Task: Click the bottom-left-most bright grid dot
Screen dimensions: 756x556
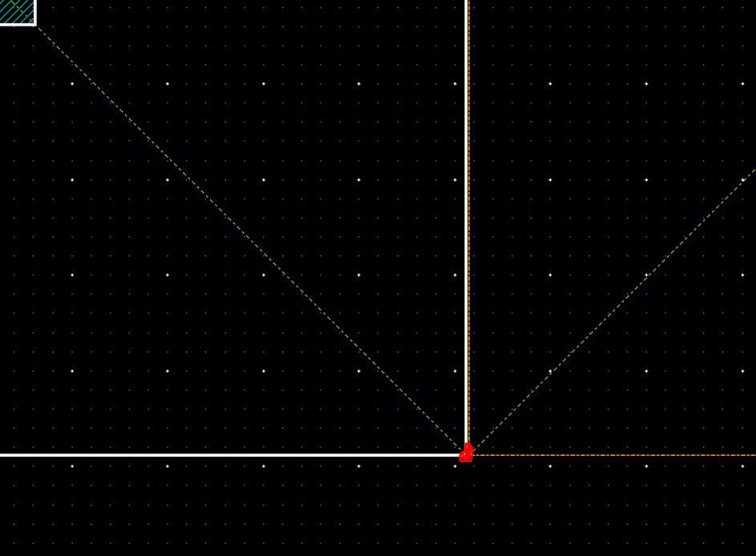Action: (72, 466)
